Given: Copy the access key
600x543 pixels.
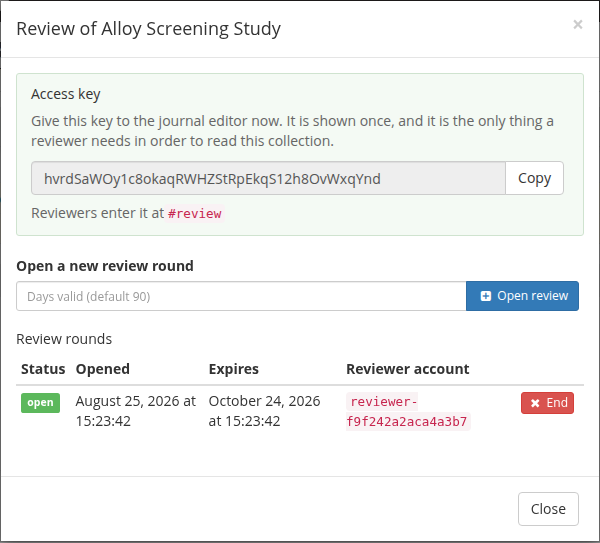Looking at the screenshot, I should coord(534,178).
